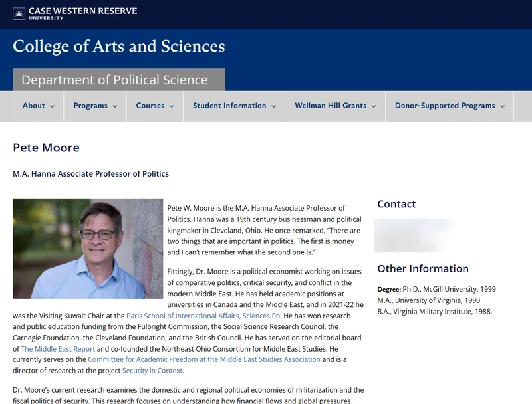Click the Contact heading

coord(396,204)
